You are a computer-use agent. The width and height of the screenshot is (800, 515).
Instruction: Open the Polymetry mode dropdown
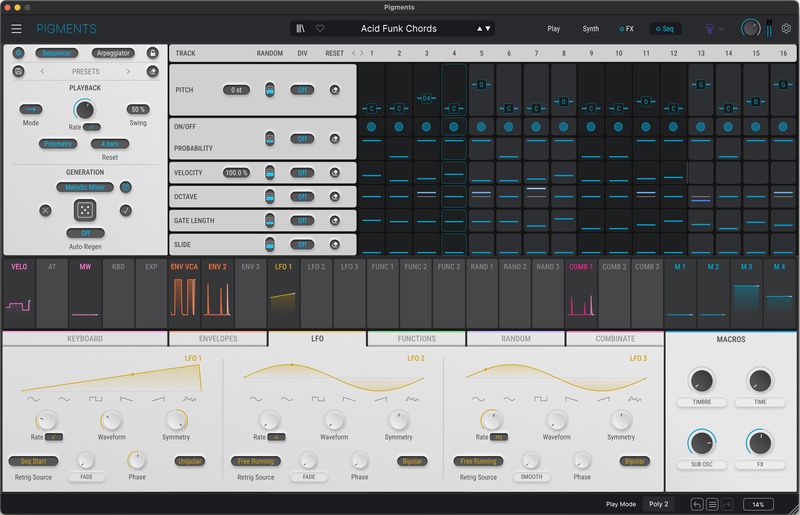point(58,144)
